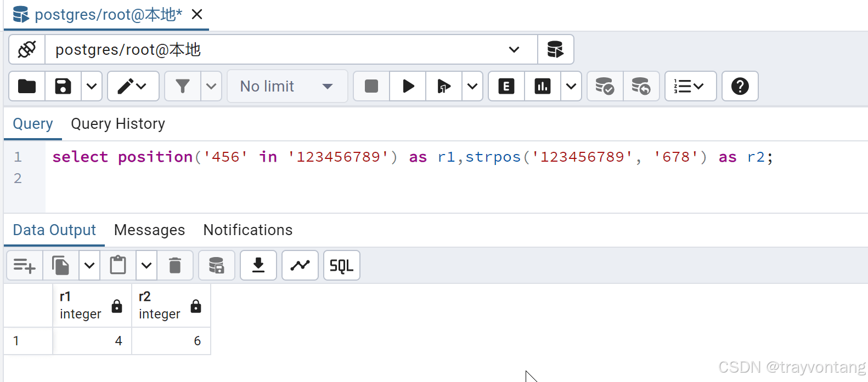The image size is (868, 382).
Task: Open the graph visualiser icon
Action: (300, 265)
